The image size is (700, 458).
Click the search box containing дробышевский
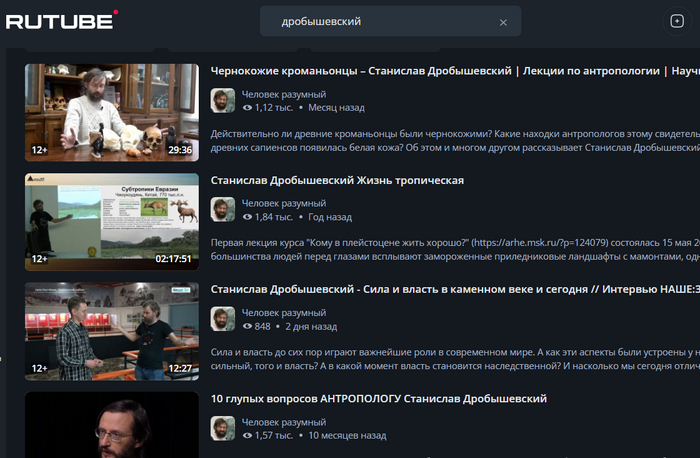click(x=390, y=21)
